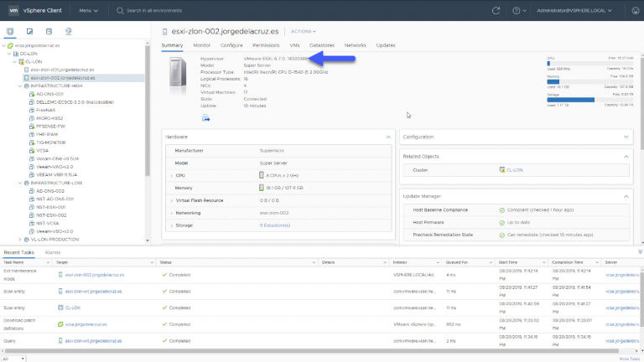Screen dimensions: 644x362
Task: Switch to the Updates tab
Action: [x=386, y=45]
